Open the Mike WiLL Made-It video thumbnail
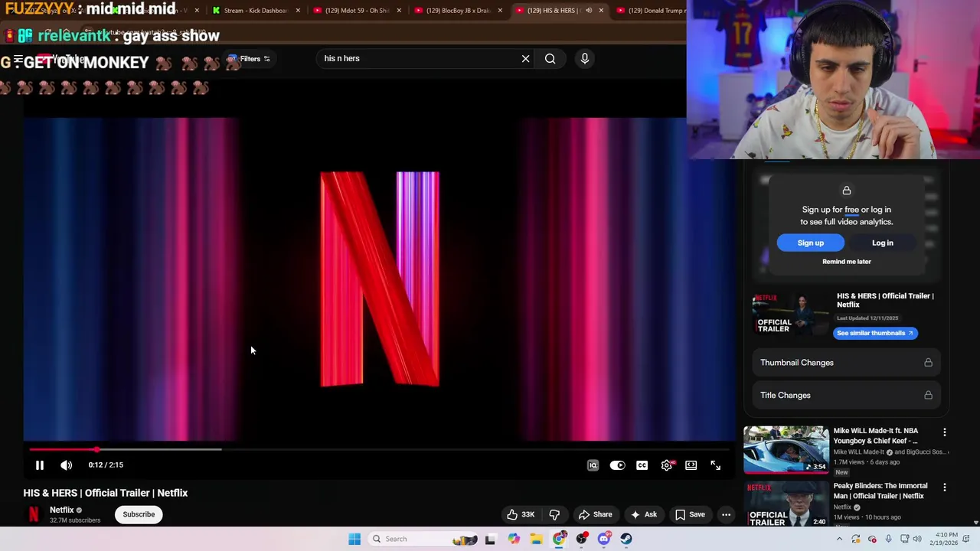 tap(786, 449)
